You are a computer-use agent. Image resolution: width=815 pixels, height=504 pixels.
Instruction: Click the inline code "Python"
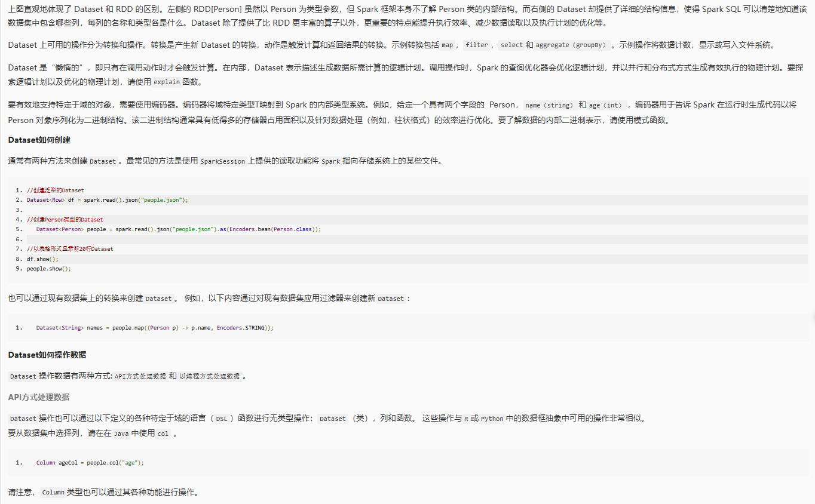click(x=492, y=419)
